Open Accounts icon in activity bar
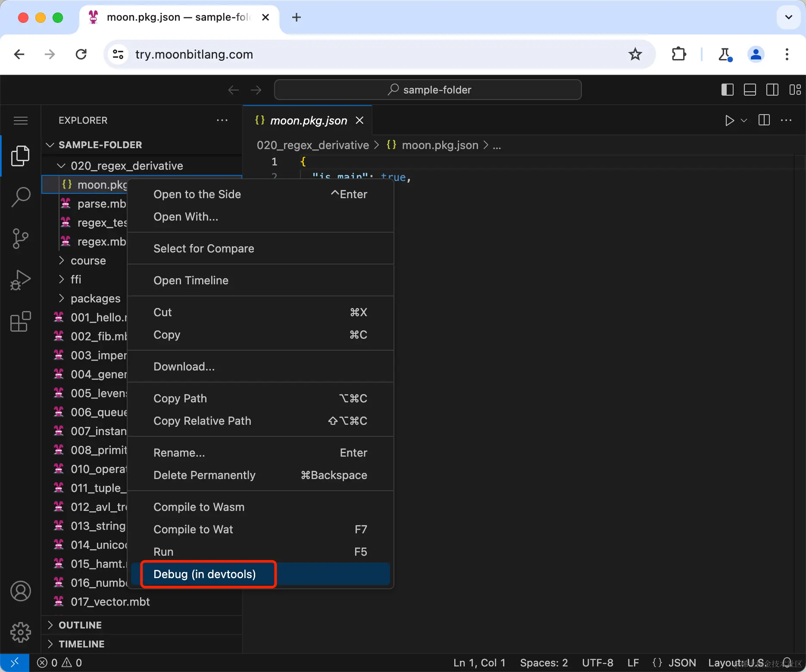This screenshot has width=806, height=672. click(x=20, y=591)
